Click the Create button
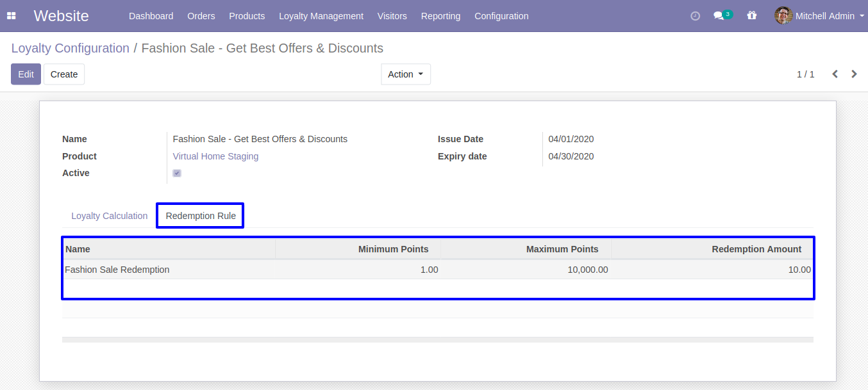 pyautogui.click(x=64, y=74)
